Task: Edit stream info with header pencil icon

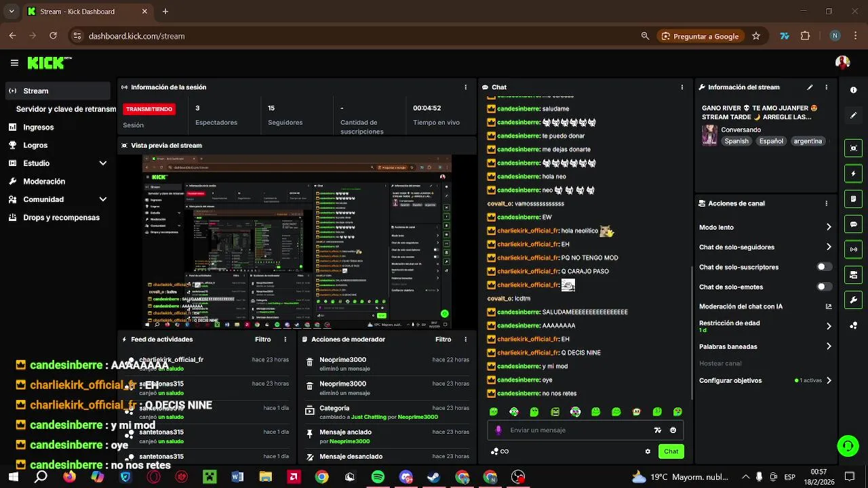Action: [810, 87]
